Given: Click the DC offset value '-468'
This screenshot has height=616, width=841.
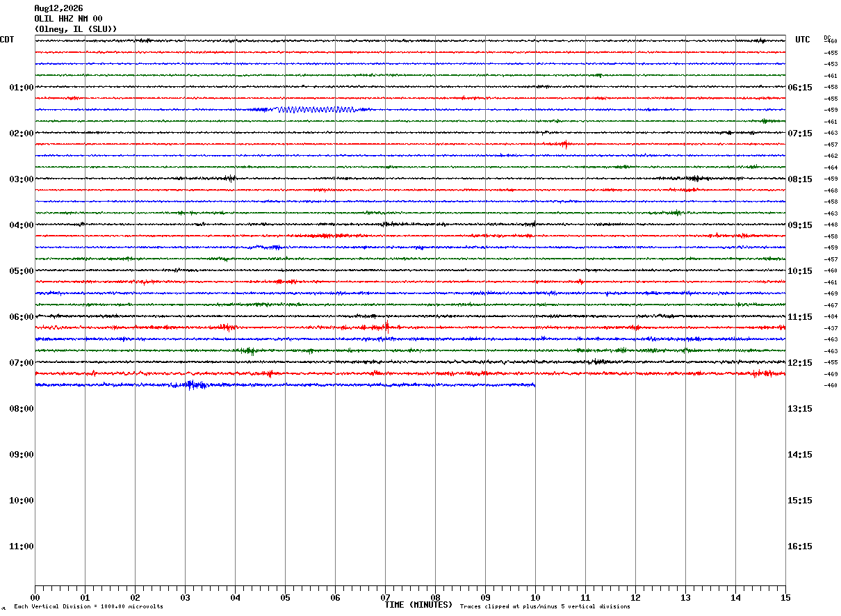Looking at the screenshot, I should tap(831, 191).
